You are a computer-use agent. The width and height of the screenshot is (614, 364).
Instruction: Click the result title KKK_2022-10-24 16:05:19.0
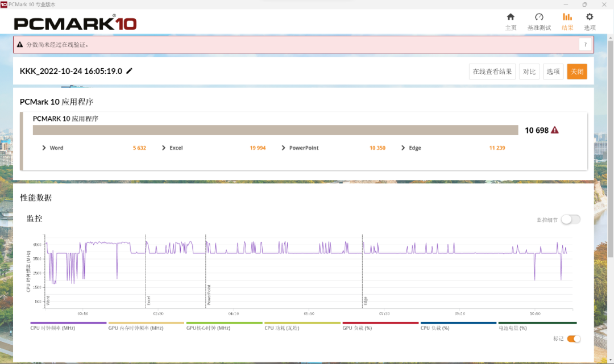[71, 71]
